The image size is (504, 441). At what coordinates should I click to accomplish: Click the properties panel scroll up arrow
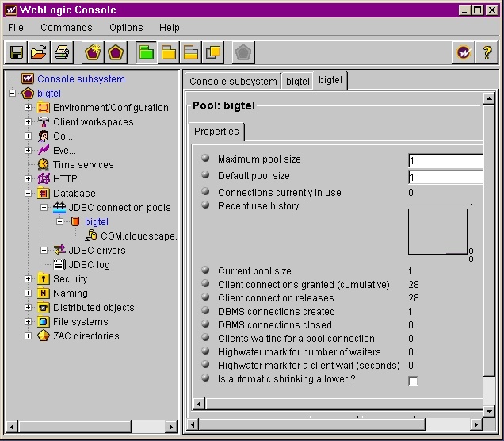coord(489,98)
